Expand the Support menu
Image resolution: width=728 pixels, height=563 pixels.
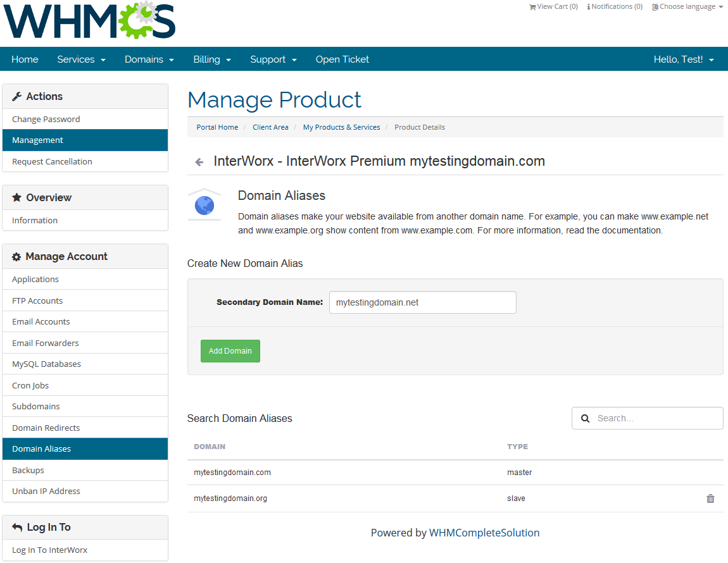point(273,59)
